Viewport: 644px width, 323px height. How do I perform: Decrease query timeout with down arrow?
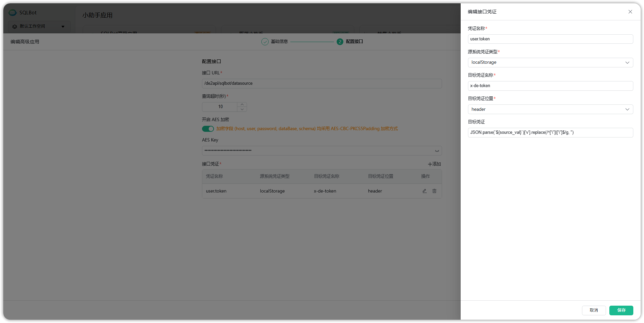[x=242, y=109]
